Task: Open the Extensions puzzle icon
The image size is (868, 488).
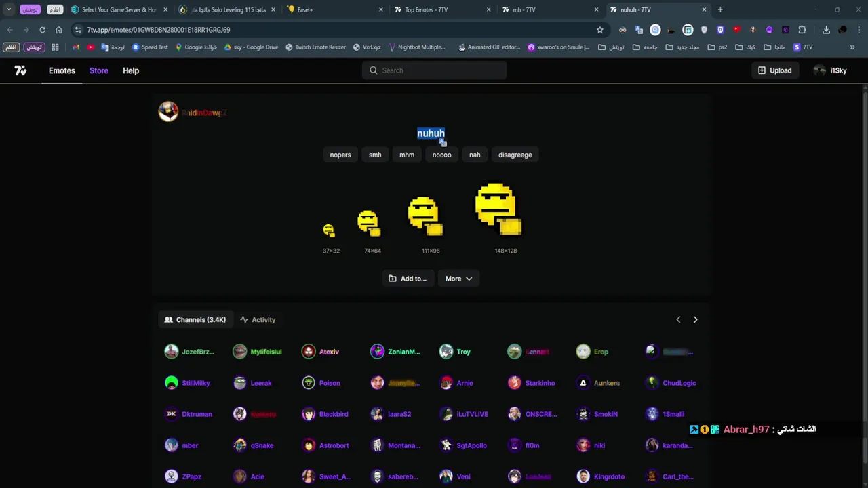Action: tap(802, 30)
